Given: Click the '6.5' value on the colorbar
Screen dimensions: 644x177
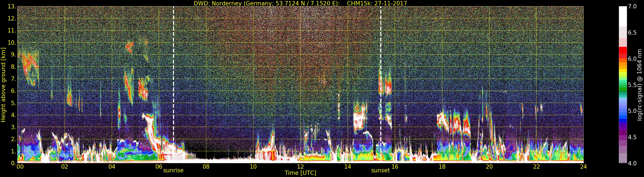Looking at the screenshot, I should pyautogui.click(x=632, y=33).
